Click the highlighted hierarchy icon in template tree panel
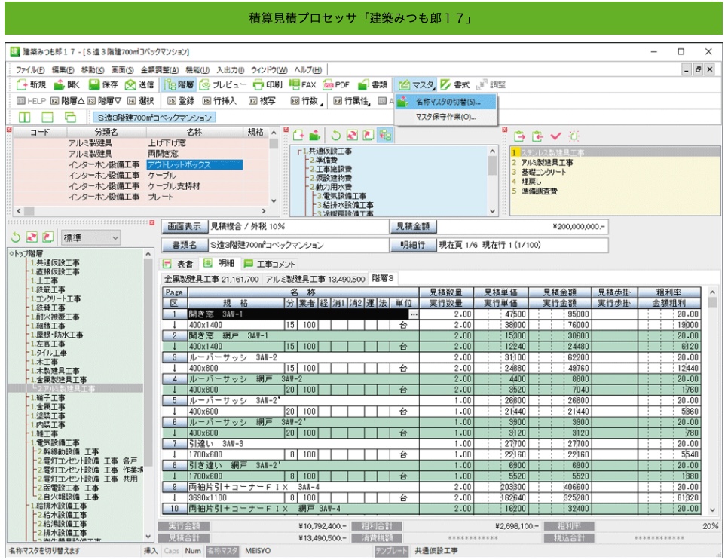This screenshot has width=728, height=560. [385, 135]
